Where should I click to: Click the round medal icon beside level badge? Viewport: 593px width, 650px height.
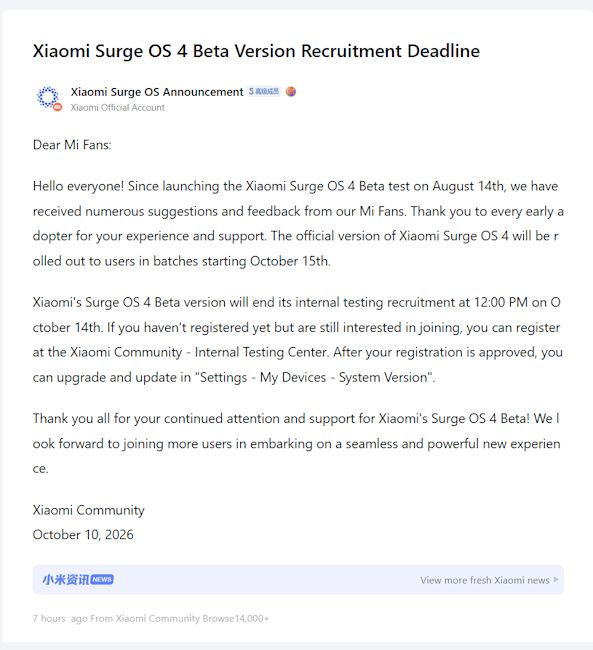(x=291, y=92)
